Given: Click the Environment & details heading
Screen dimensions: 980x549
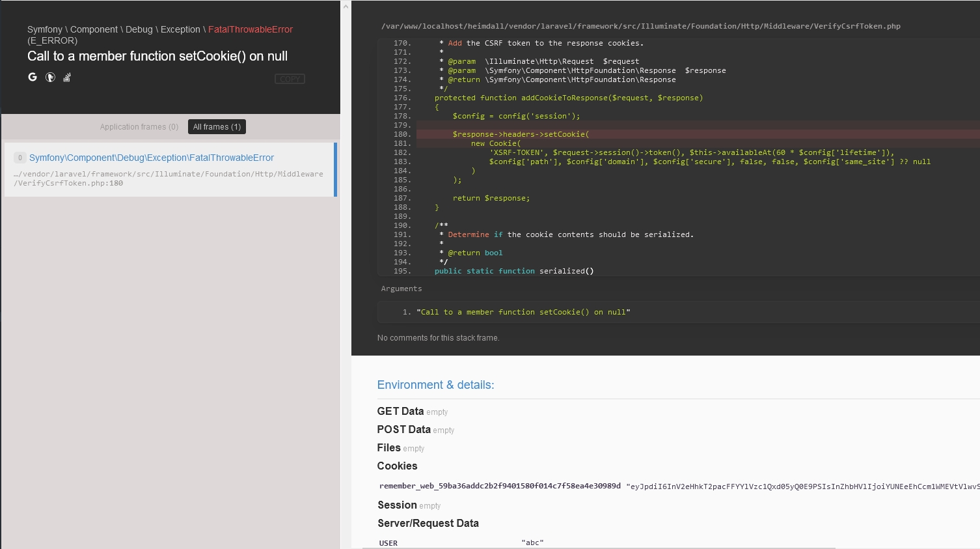Looking at the screenshot, I should [435, 385].
